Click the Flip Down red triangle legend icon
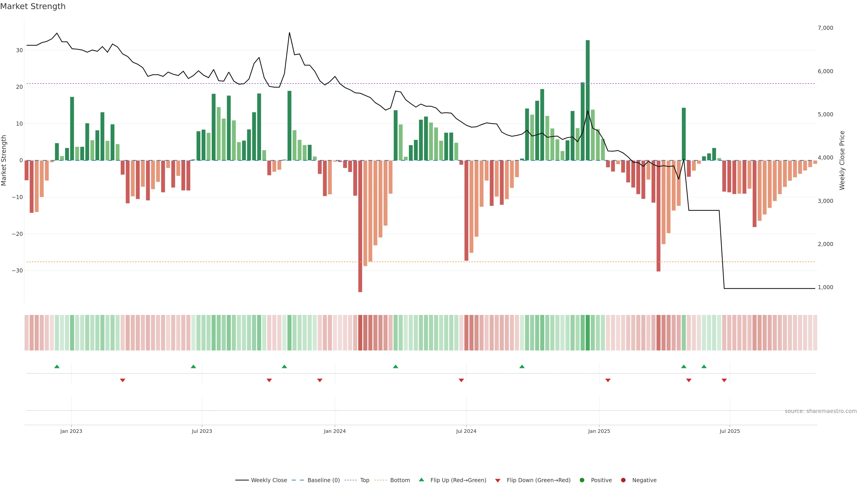The image size is (868, 488). (x=498, y=480)
